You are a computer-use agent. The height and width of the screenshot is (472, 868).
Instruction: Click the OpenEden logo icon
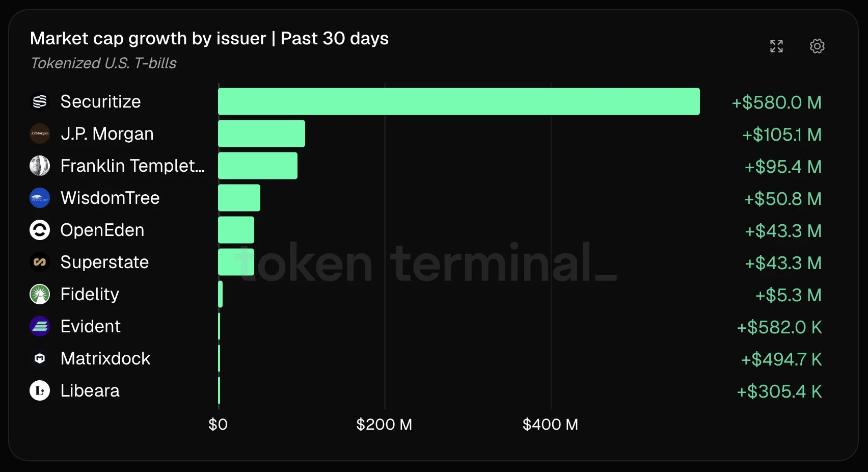pyautogui.click(x=40, y=230)
